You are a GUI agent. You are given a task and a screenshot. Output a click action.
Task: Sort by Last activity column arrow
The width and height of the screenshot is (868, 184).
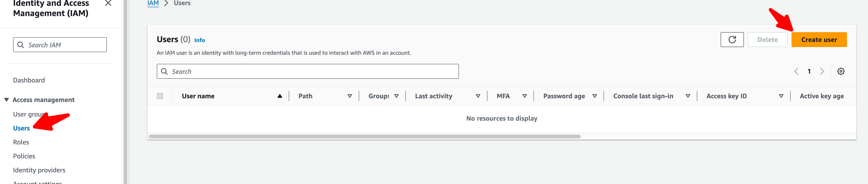pos(477,96)
